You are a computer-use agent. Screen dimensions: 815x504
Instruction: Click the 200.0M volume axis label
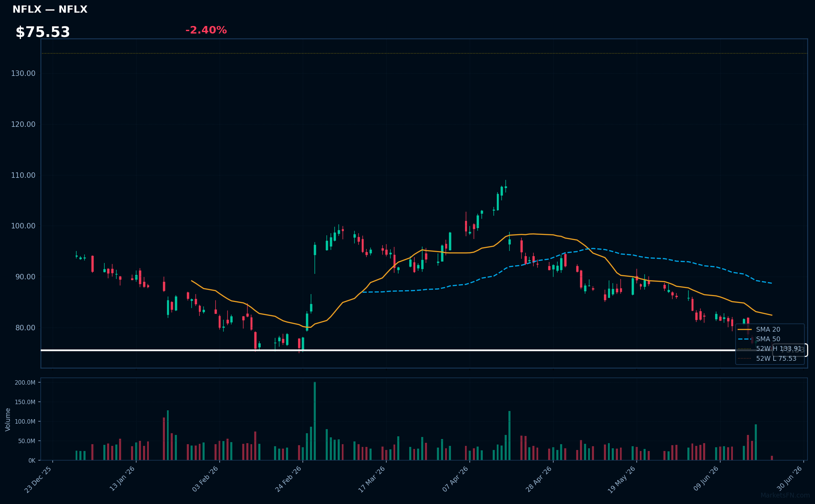(x=25, y=383)
